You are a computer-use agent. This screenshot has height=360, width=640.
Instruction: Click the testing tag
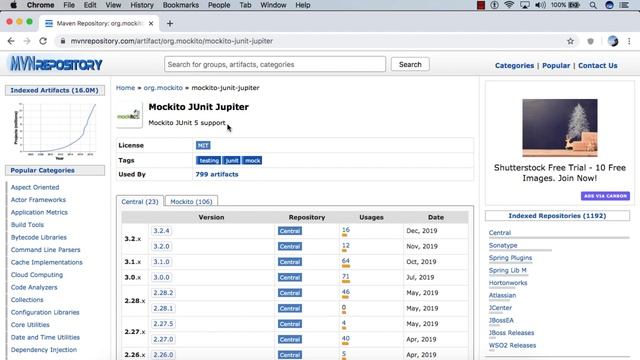[209, 160]
